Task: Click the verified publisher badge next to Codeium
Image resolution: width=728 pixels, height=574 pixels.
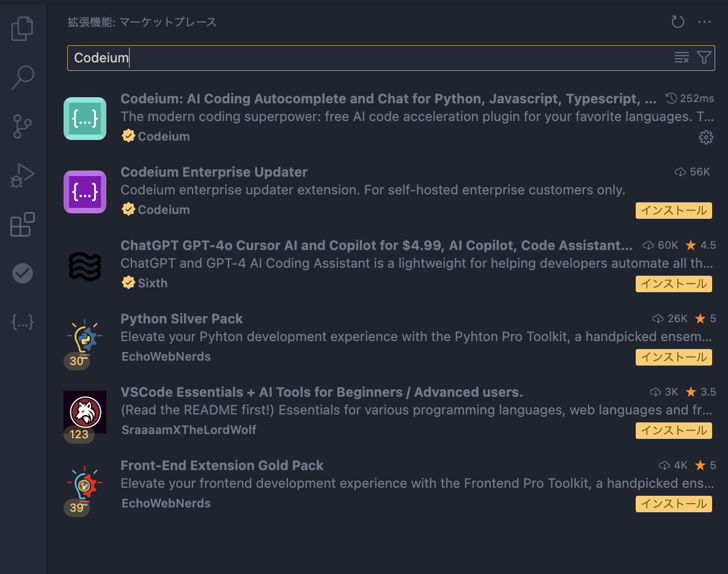Action: (128, 136)
